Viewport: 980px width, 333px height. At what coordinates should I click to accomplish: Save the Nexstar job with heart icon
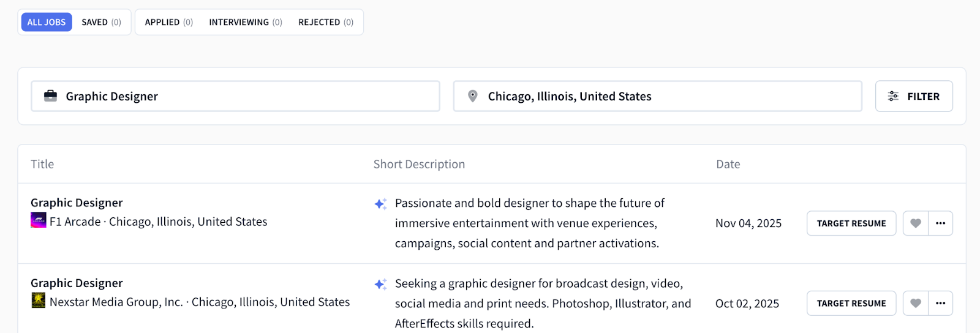pyautogui.click(x=916, y=303)
